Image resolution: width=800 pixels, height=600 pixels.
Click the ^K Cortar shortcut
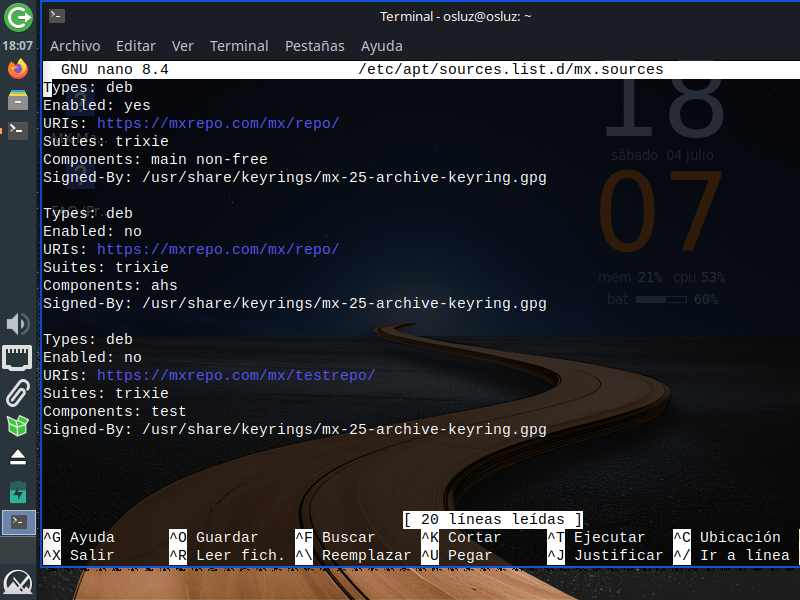(x=461, y=537)
